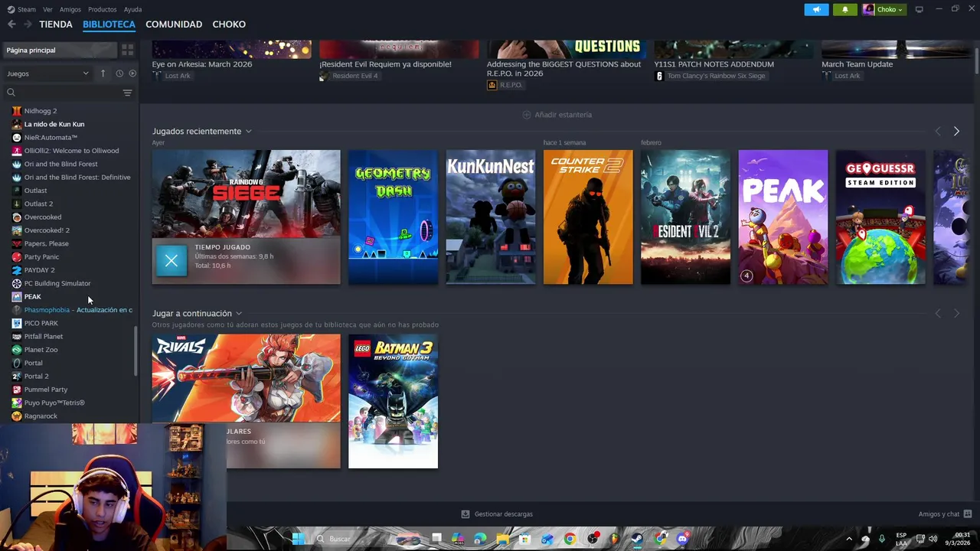This screenshot has height=551, width=980.
Task: Toggle ready-to-play filter icon
Action: (x=132, y=73)
